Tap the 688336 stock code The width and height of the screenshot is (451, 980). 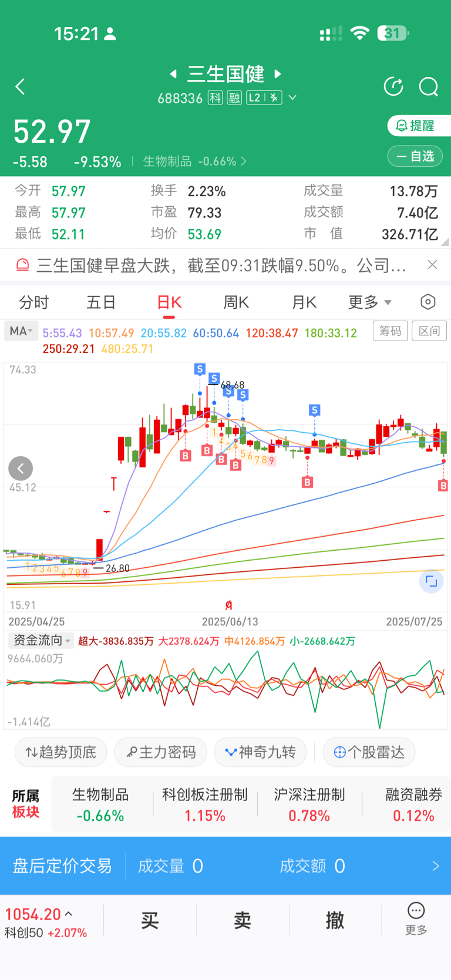coord(180,98)
